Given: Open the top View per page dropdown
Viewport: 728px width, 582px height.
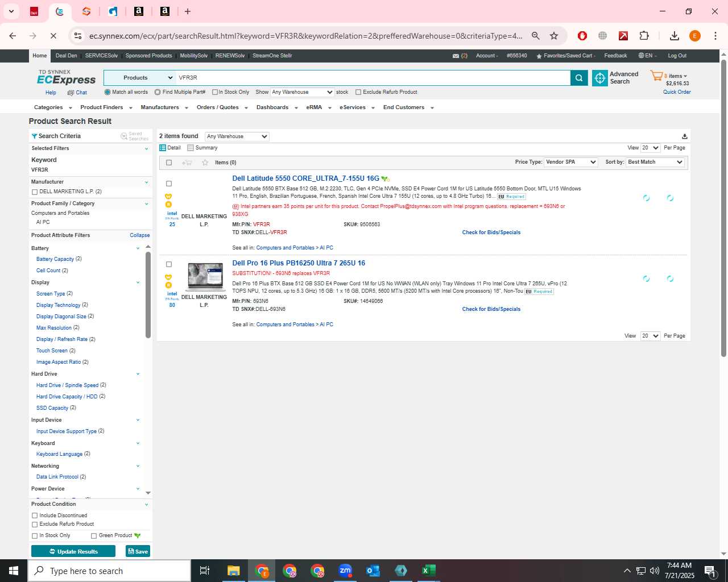Looking at the screenshot, I should pos(650,148).
